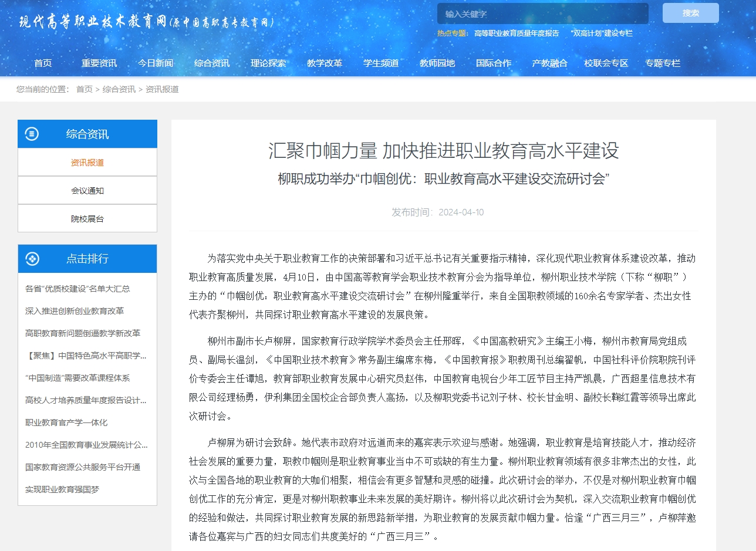Open the 高等职业教育质量年度报告 hot topic link
The height and width of the screenshot is (551, 756).
tap(517, 33)
